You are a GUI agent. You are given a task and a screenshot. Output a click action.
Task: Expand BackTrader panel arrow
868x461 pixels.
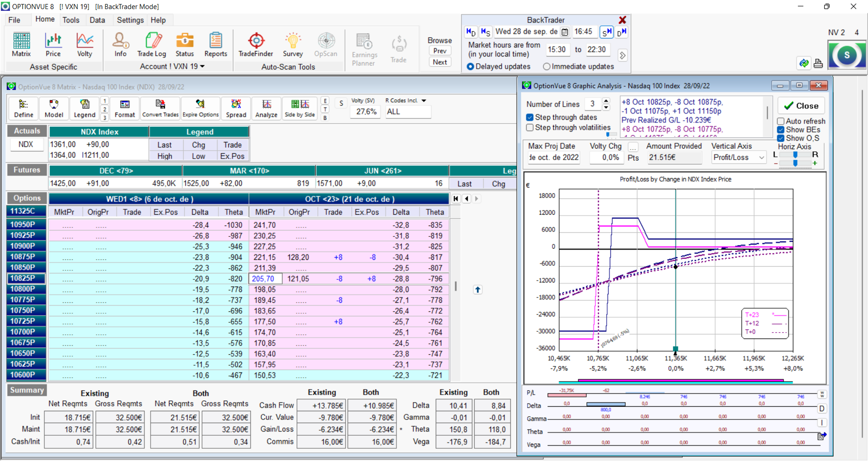tap(622, 56)
